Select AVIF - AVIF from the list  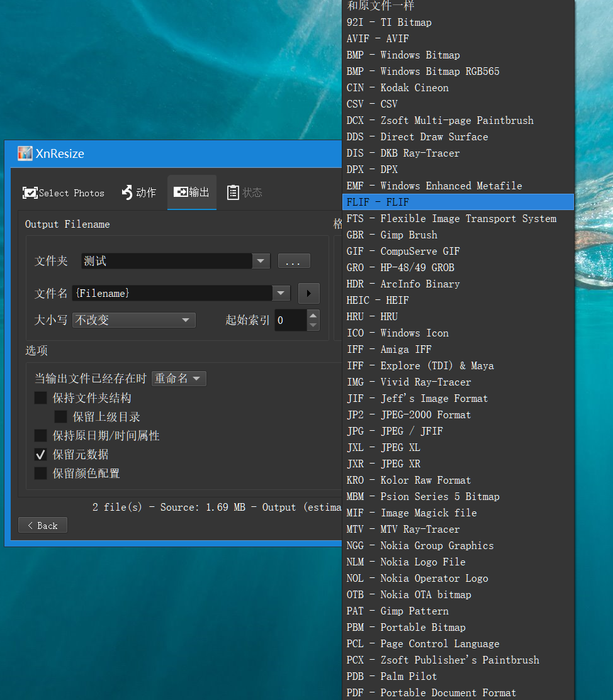click(458, 39)
